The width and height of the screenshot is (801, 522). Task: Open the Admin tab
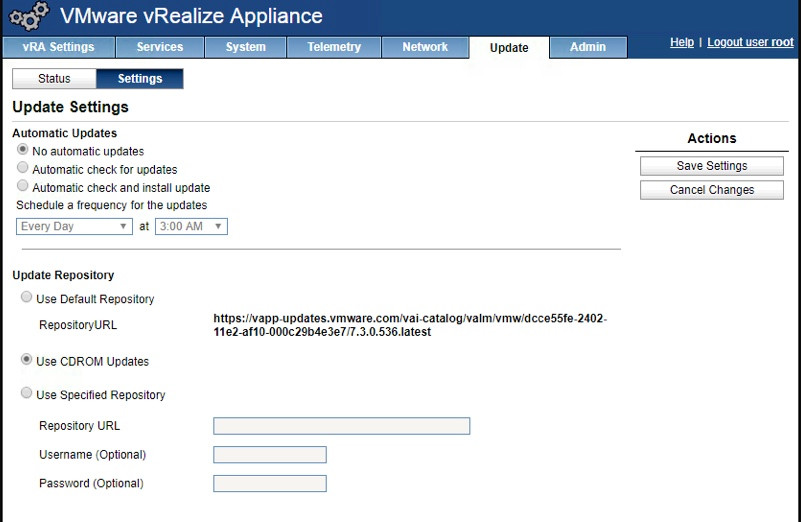[x=588, y=47]
